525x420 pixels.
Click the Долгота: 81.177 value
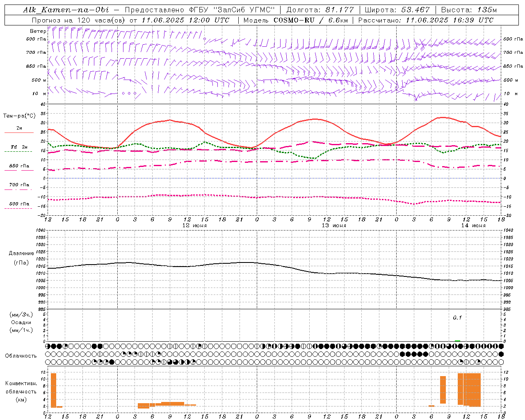point(320,10)
